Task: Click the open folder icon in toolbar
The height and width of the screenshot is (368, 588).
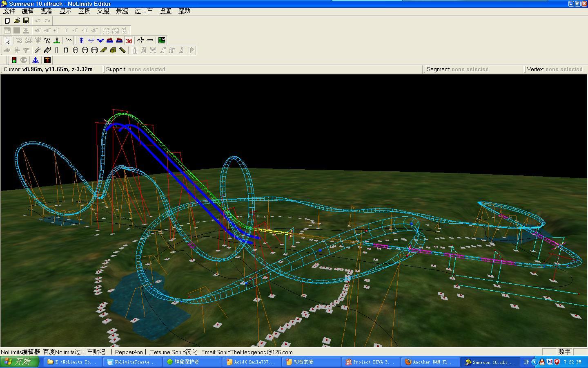Action: coord(17,20)
